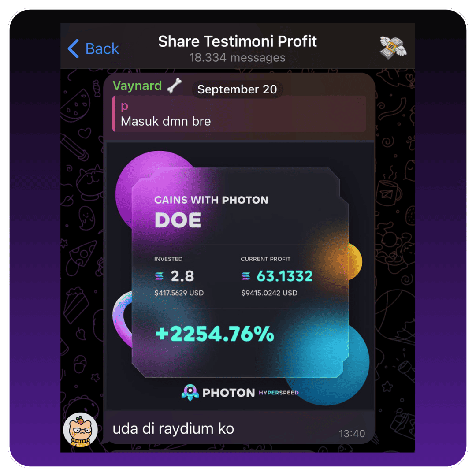Tap the 13:40 message timestamp
The image size is (476, 476).
(x=352, y=434)
